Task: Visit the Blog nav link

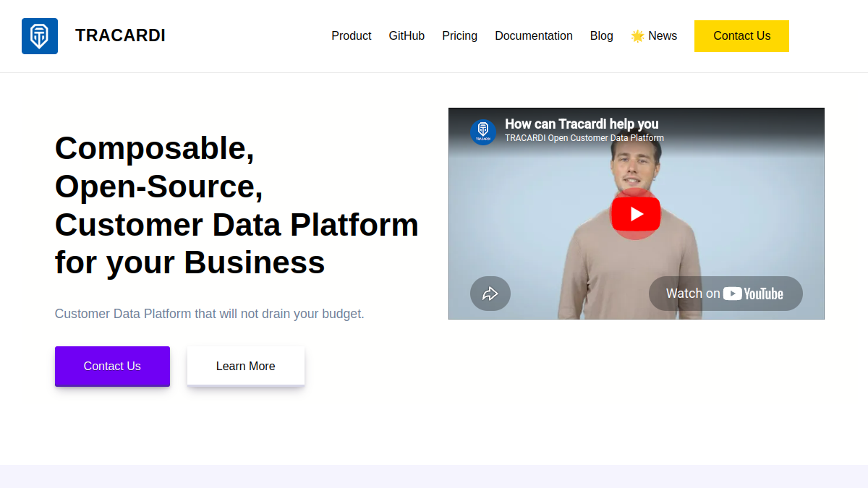Action: (602, 36)
